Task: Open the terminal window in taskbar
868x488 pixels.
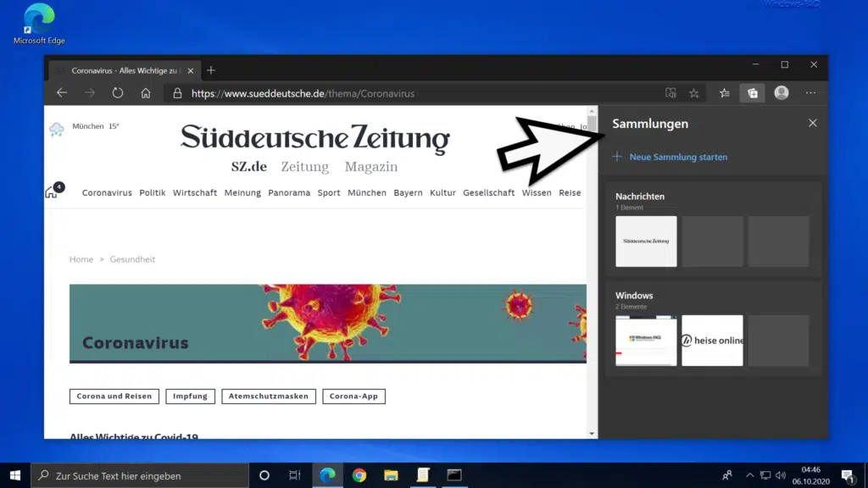Action: click(x=454, y=475)
